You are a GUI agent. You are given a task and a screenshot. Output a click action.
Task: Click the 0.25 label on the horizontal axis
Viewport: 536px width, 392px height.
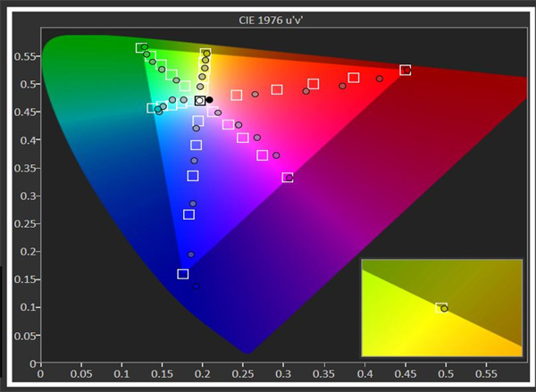[x=243, y=373]
